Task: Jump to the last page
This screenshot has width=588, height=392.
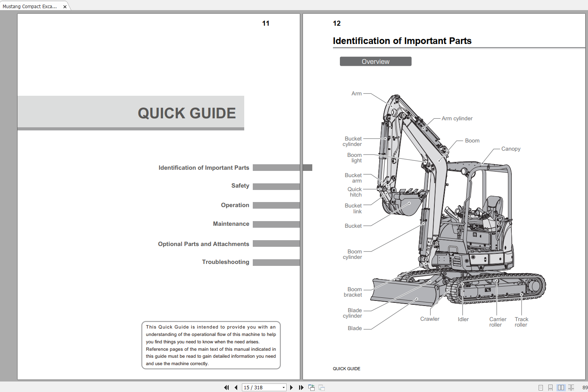Action: (x=301, y=387)
